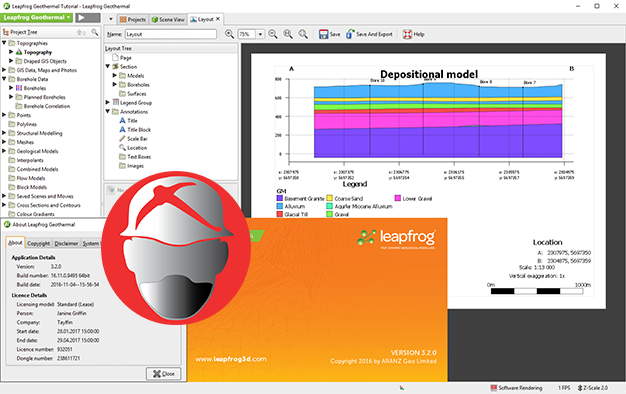The image size is (626, 394).
Task: Click the zoom to fit magnifier icon
Action: pyautogui.click(x=288, y=34)
